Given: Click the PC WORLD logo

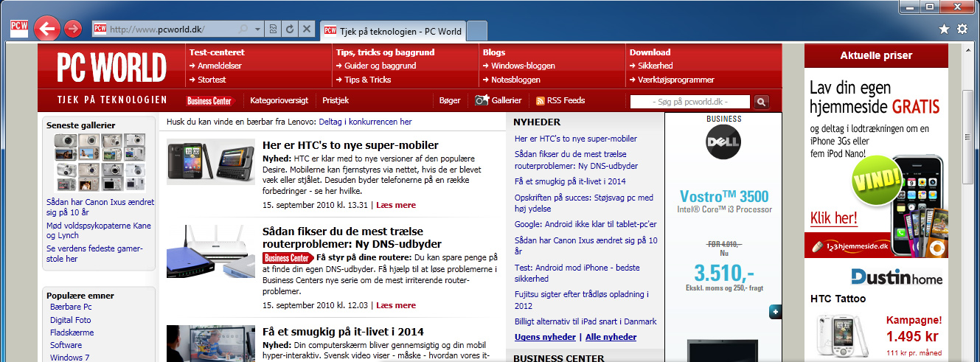Looking at the screenshot, I should [112, 67].
